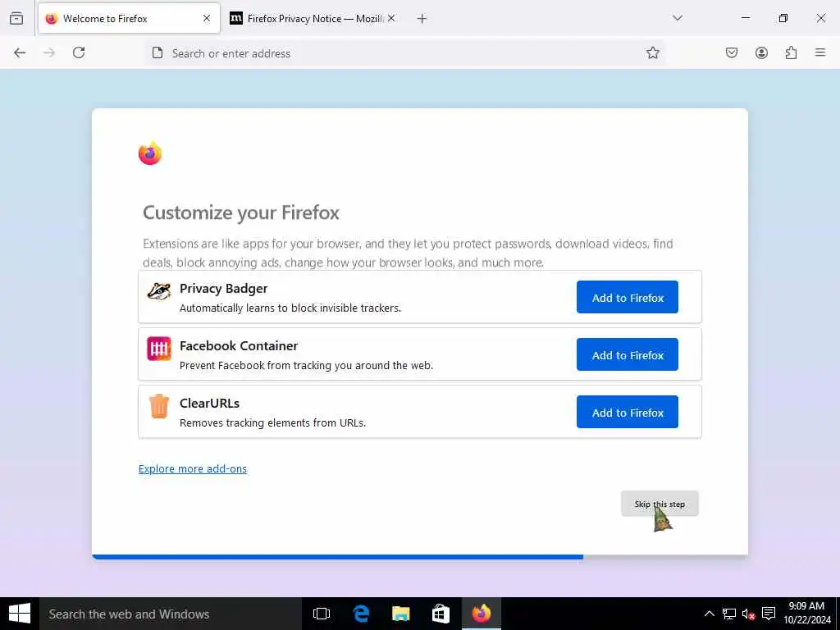Focus the Search or enter address field
The image size is (840, 630).
tap(404, 53)
